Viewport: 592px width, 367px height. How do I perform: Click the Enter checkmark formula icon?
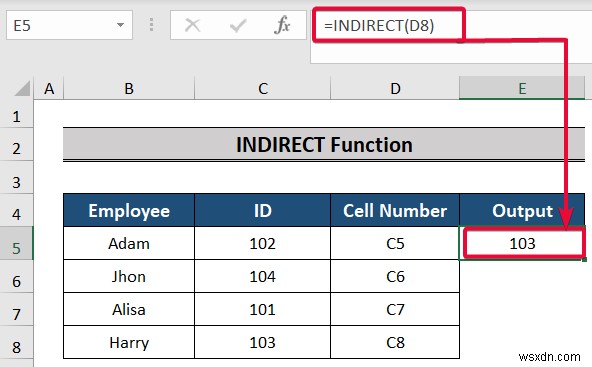coord(238,26)
